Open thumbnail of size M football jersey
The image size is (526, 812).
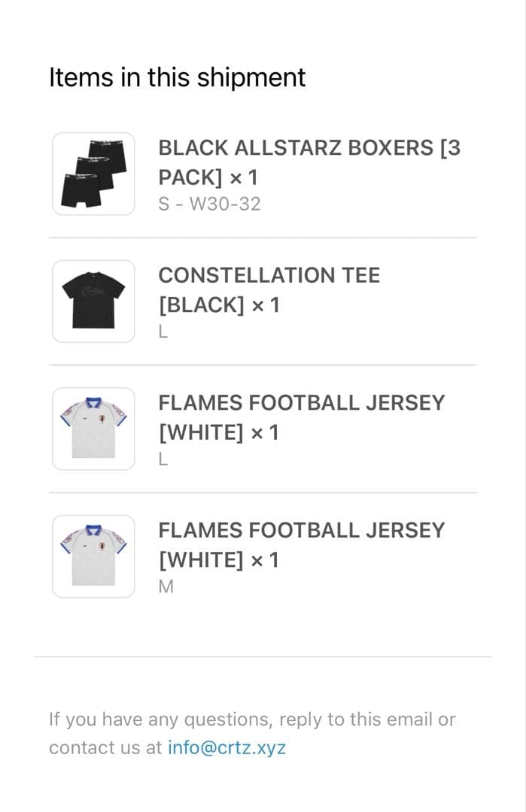click(x=93, y=556)
